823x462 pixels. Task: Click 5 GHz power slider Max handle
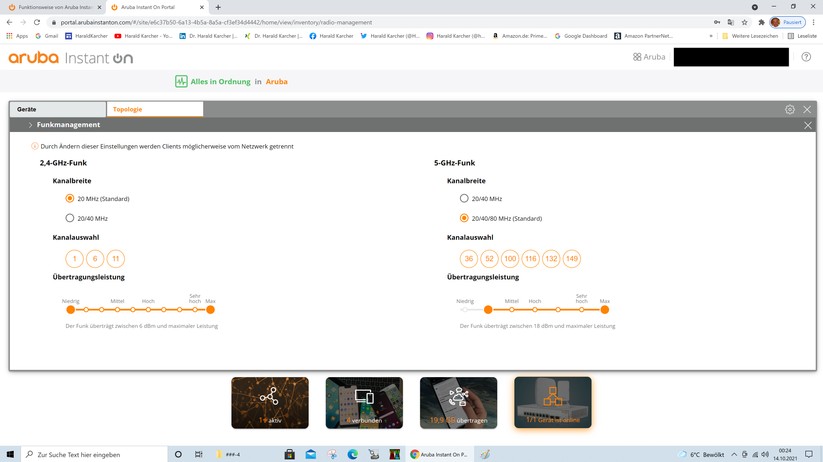605,310
